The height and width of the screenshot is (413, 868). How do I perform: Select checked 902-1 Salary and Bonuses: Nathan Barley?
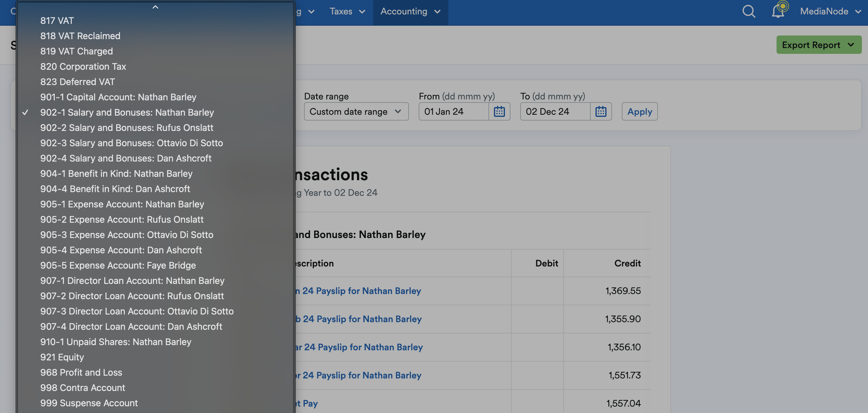pyautogui.click(x=156, y=113)
